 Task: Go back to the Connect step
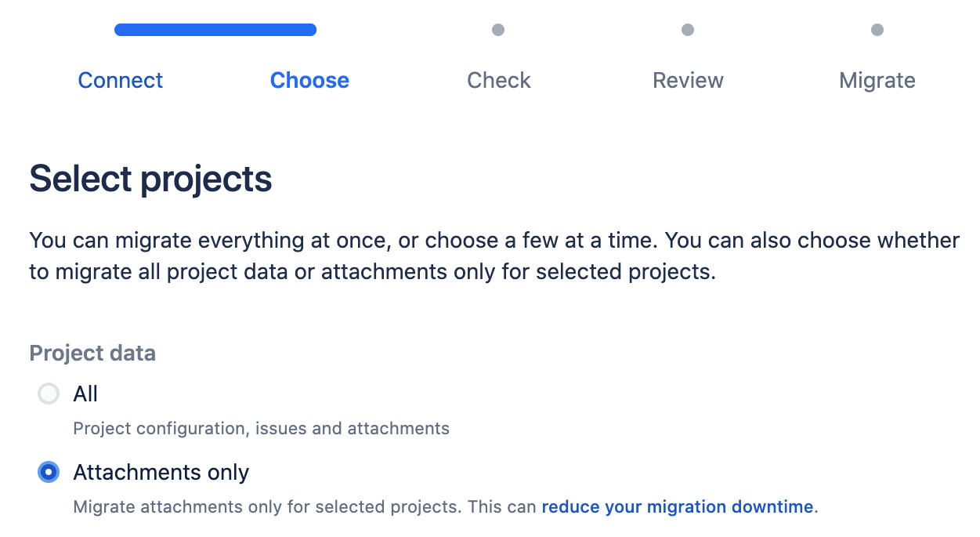click(x=121, y=80)
